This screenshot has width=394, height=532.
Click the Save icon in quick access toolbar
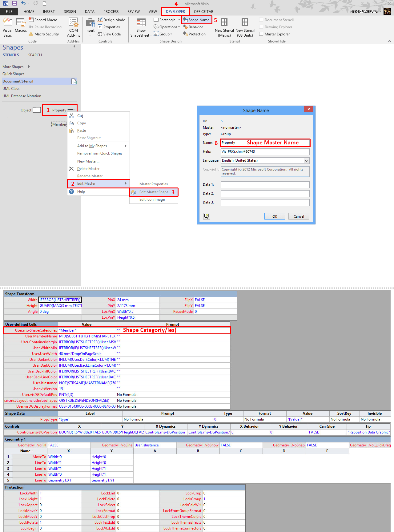[14, 3]
